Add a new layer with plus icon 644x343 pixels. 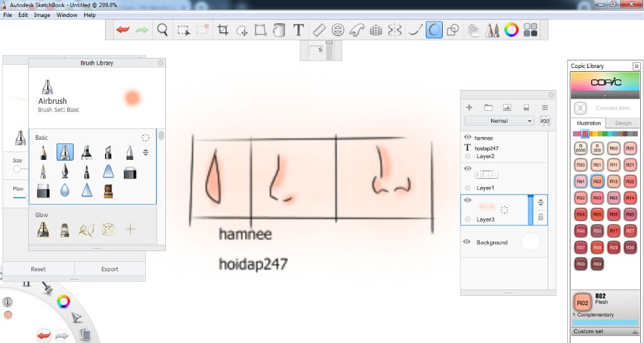(x=469, y=108)
